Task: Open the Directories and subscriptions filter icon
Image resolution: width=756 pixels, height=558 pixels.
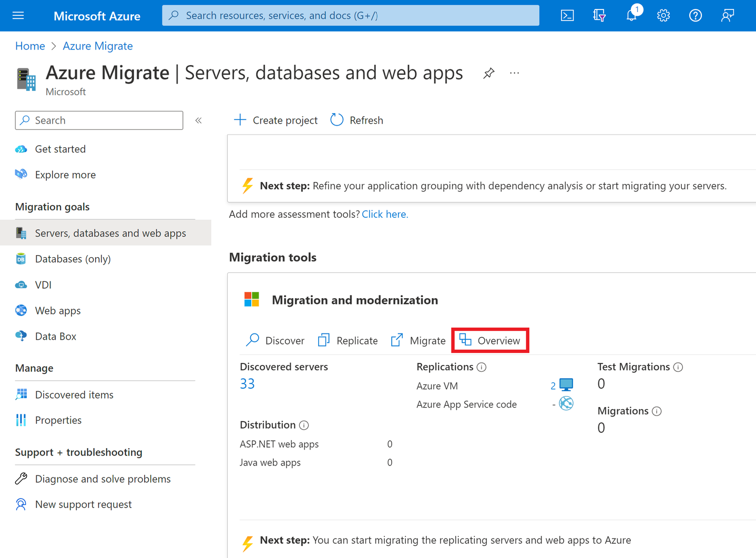Action: click(599, 16)
